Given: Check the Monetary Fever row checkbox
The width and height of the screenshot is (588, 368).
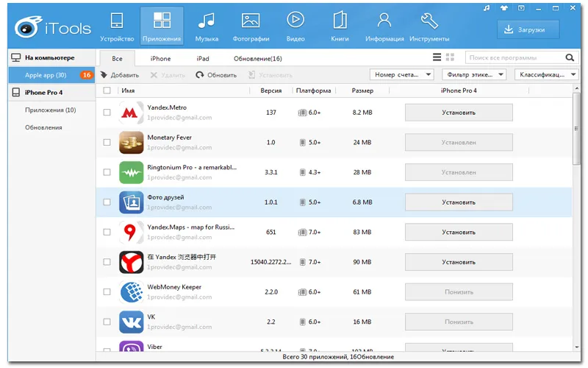Looking at the screenshot, I should (107, 142).
